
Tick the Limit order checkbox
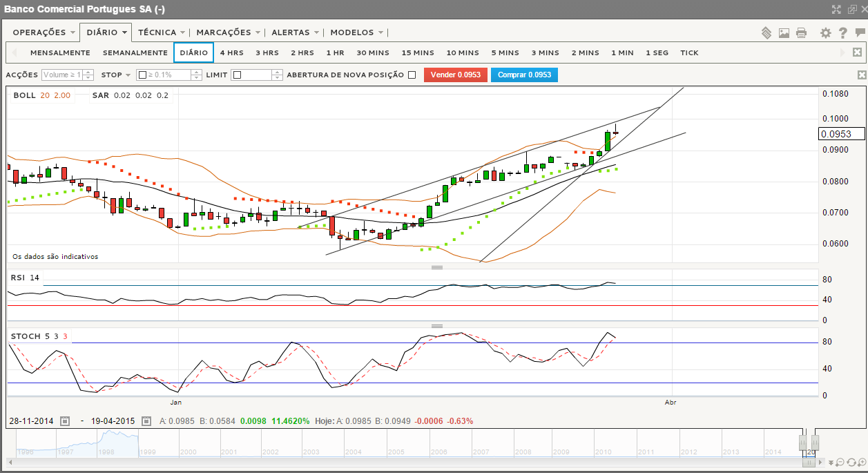[x=237, y=75]
